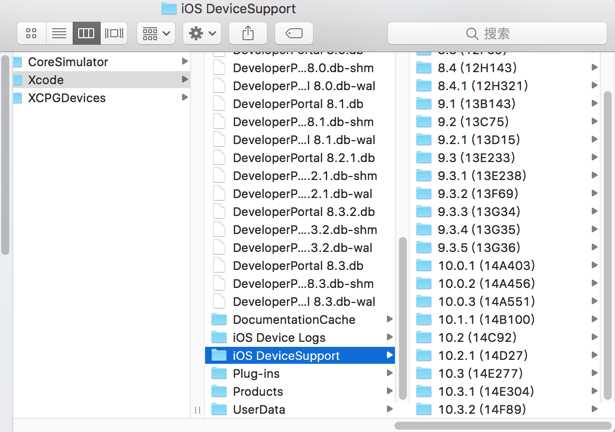The width and height of the screenshot is (615, 432).
Task: Click the UserData folder icon
Action: click(x=219, y=409)
